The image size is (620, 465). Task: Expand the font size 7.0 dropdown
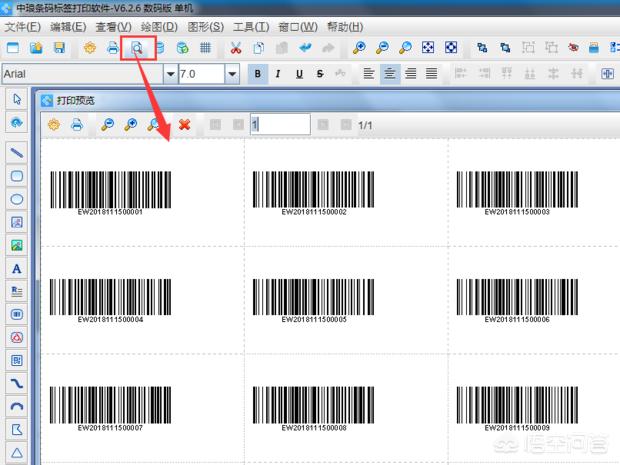(232, 74)
